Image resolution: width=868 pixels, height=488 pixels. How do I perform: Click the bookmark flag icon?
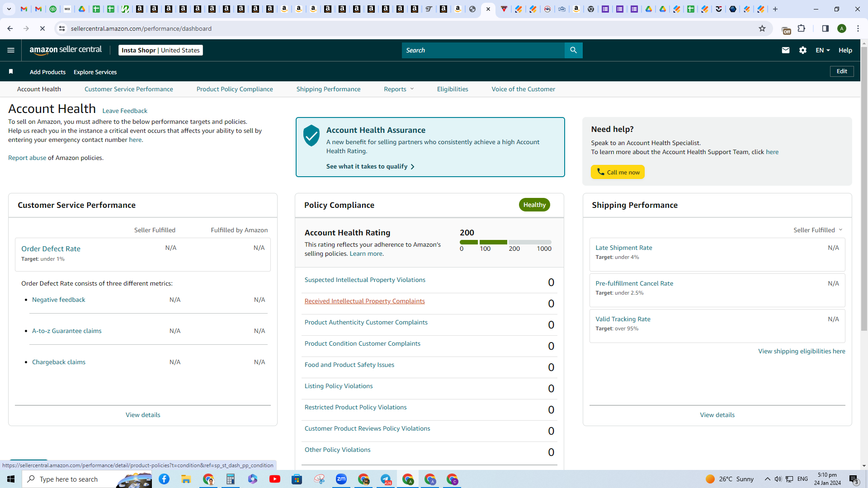(11, 71)
